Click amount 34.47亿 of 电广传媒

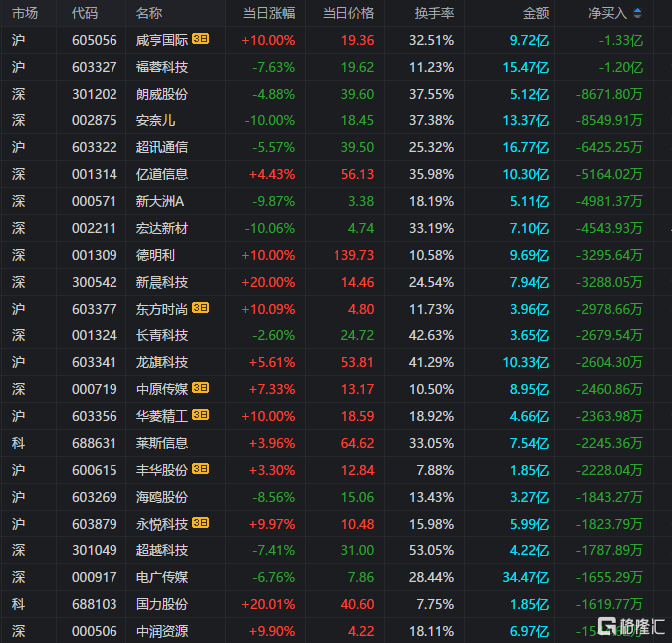click(526, 577)
